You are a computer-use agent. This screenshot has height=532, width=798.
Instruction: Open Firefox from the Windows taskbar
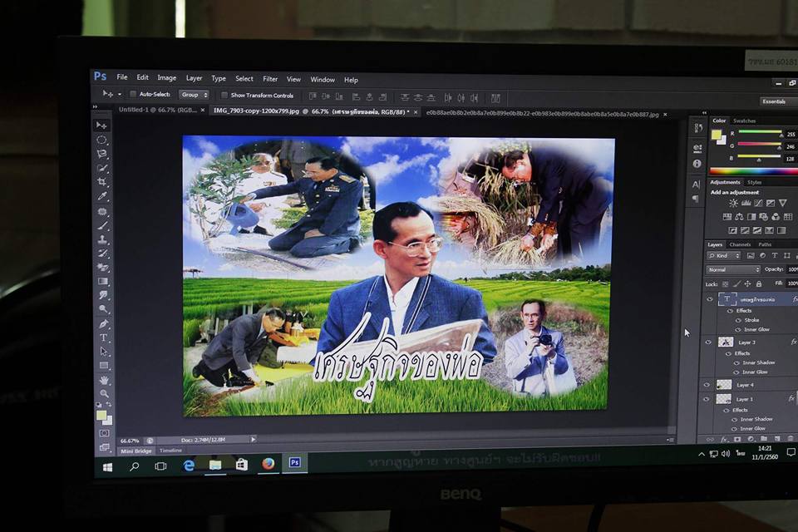pos(268,464)
